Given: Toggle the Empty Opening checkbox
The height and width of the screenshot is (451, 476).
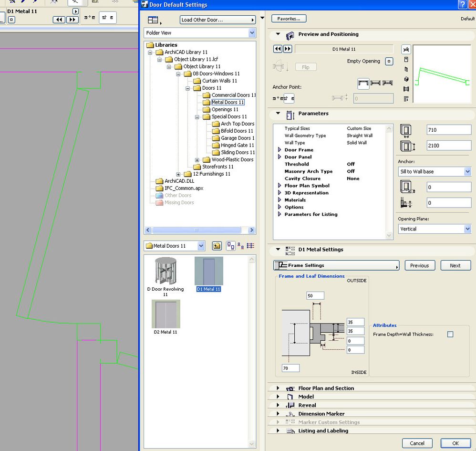Looking at the screenshot, I should [x=389, y=62].
